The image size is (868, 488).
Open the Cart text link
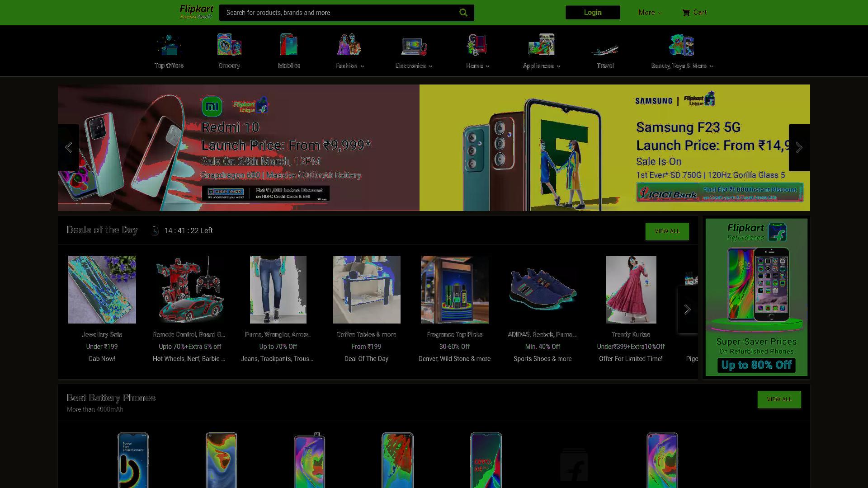point(700,13)
